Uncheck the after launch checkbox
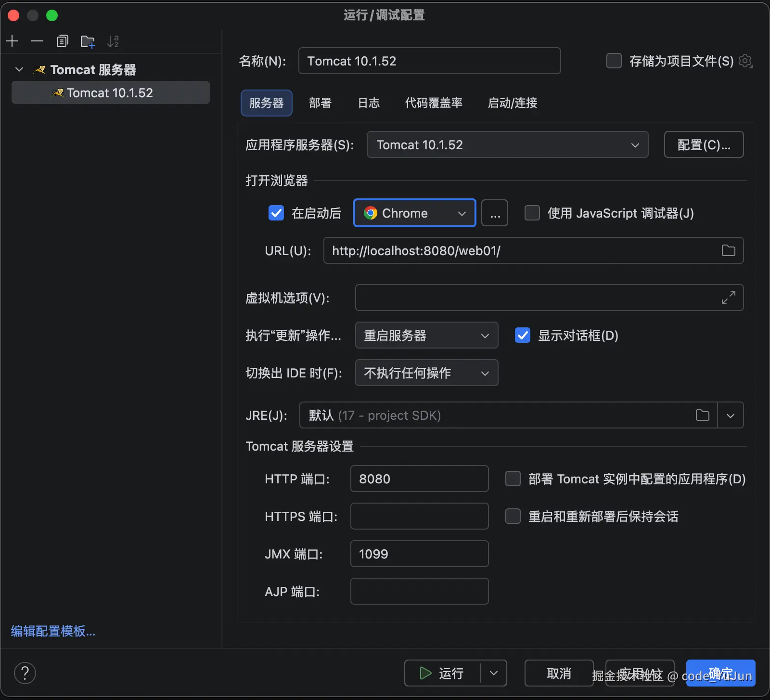 (x=276, y=213)
